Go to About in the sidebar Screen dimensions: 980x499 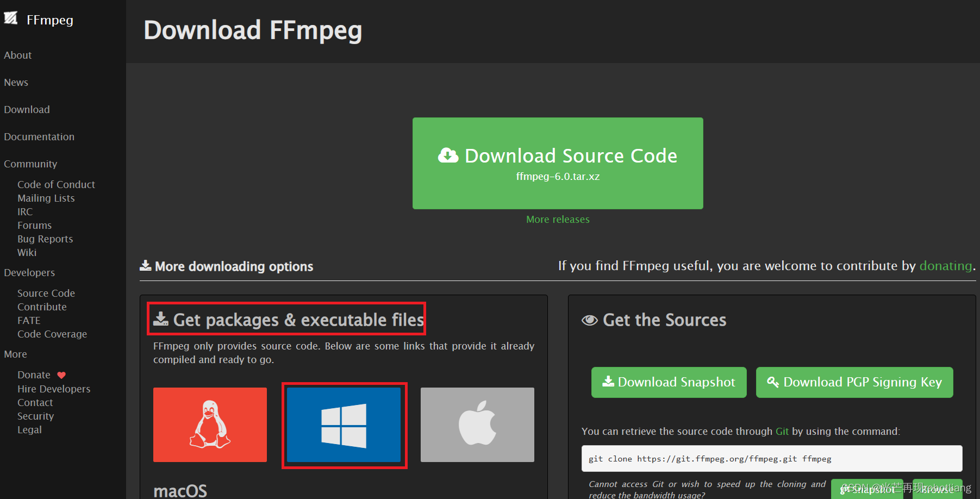click(x=18, y=55)
